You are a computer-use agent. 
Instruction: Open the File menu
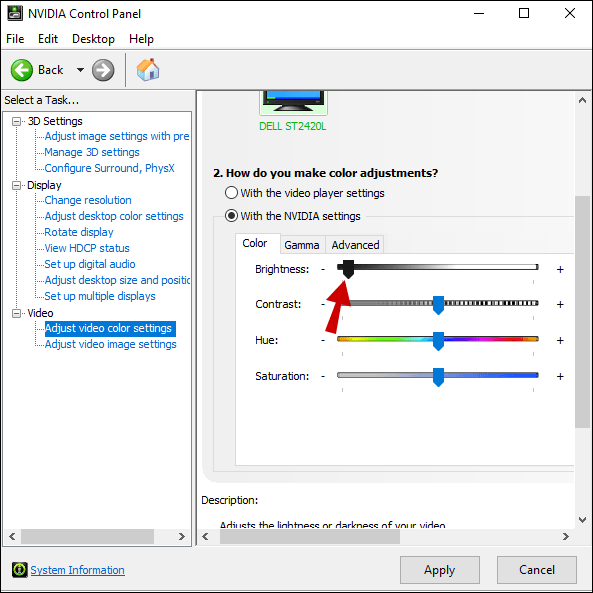click(15, 39)
